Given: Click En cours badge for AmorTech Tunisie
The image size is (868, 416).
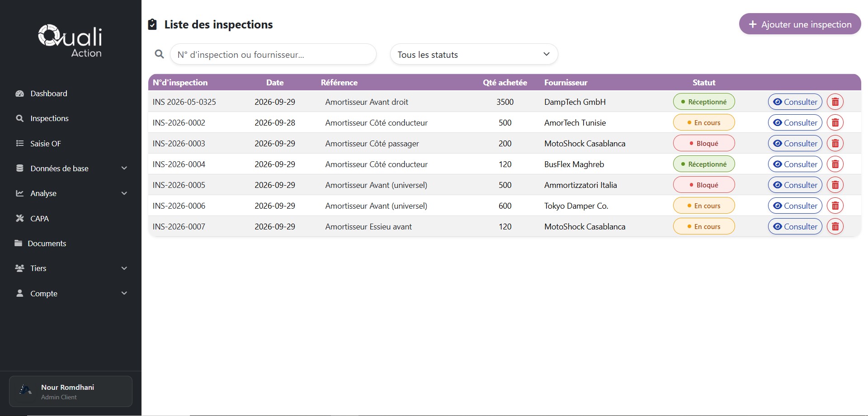Looking at the screenshot, I should pos(704,122).
